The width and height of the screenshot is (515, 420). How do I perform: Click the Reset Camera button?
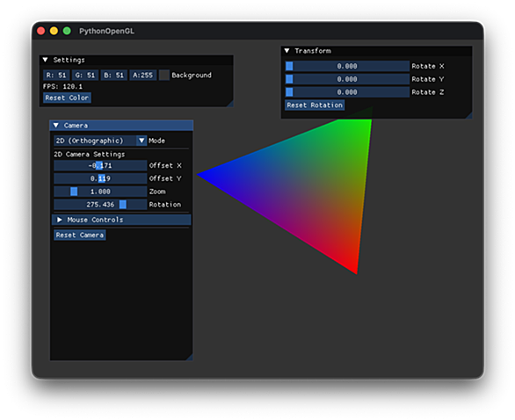[80, 235]
